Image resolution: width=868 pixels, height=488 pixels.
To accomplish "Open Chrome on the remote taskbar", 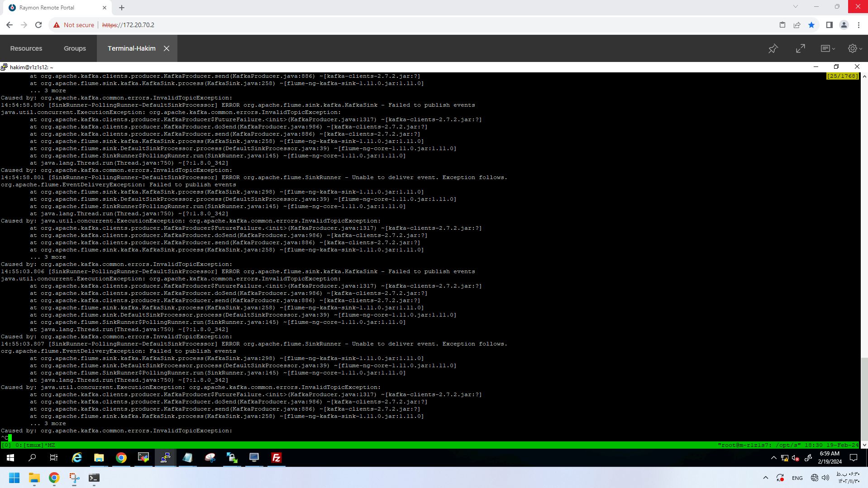I will [121, 458].
